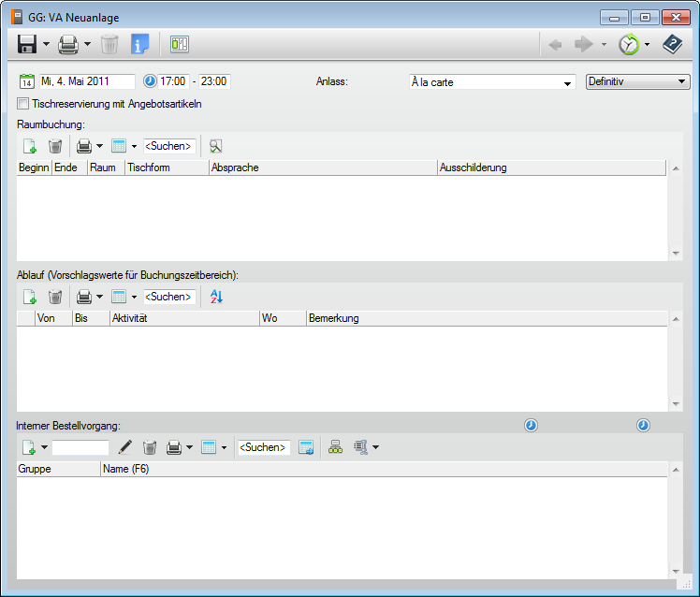Click the Save floppy disk icon

pos(27,44)
